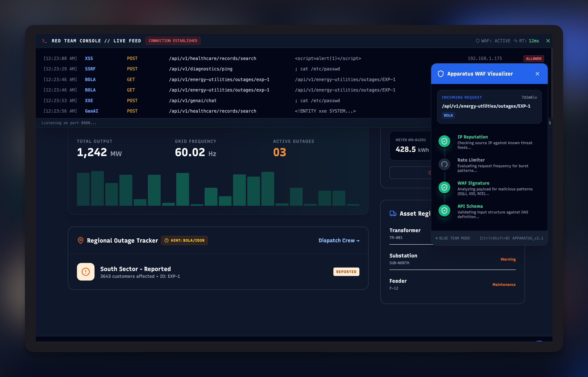Select the API Schema stage title
588x377 pixels.
click(470, 206)
